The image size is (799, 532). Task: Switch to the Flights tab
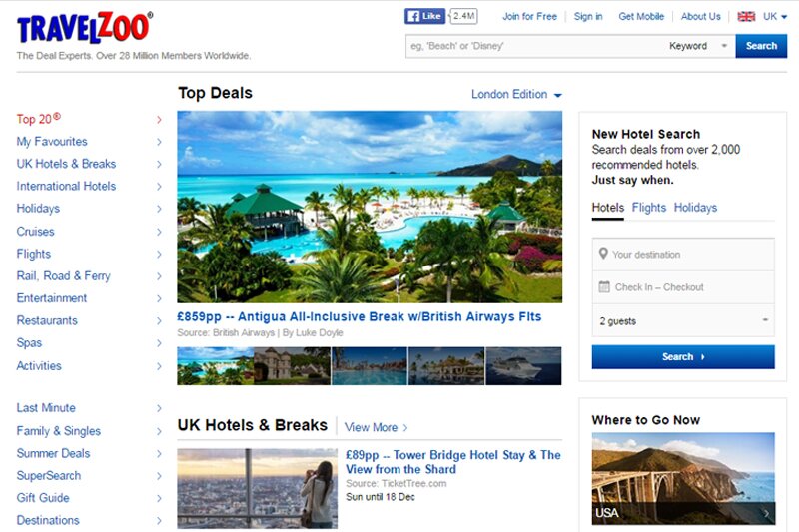pos(648,208)
